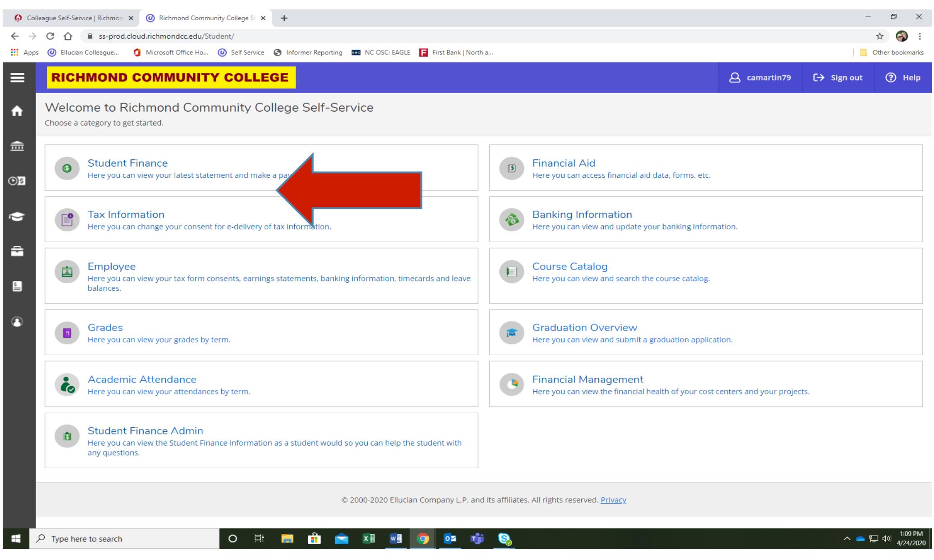Image resolution: width=934 pixels, height=560 pixels.
Task: Open Graduation Overview
Action: [x=584, y=328]
